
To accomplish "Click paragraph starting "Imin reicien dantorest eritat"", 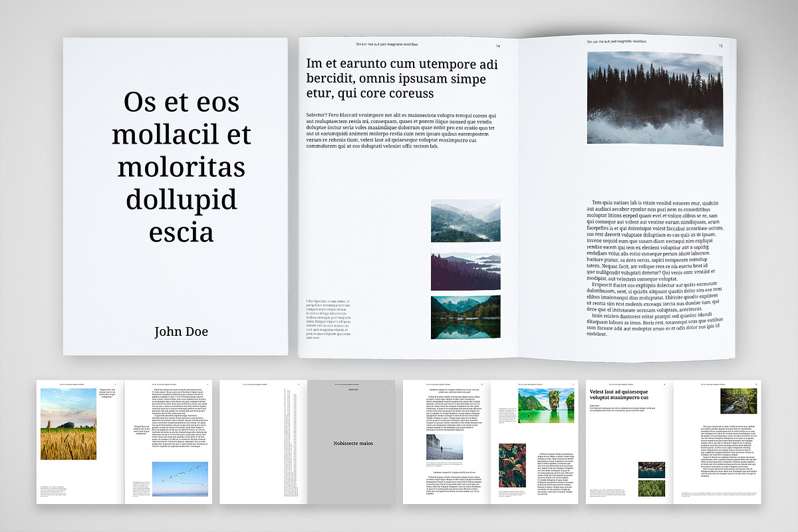I will click(654, 324).
